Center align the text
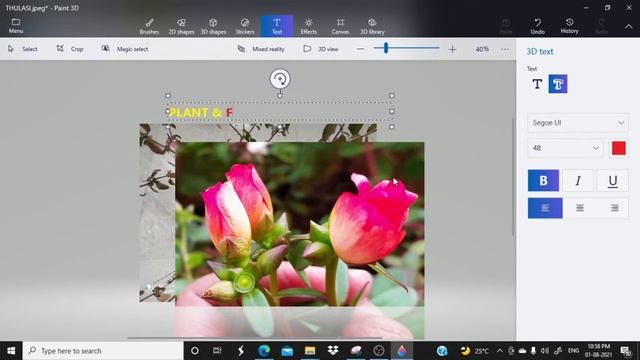 click(x=580, y=208)
